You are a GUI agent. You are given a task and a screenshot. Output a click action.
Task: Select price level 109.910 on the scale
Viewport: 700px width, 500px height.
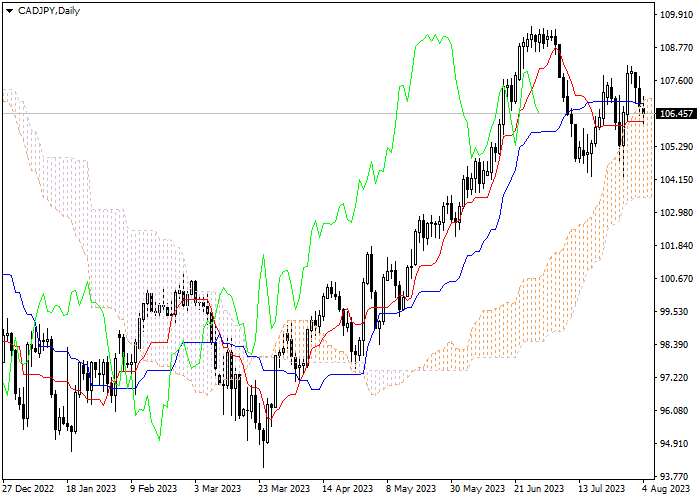click(676, 15)
